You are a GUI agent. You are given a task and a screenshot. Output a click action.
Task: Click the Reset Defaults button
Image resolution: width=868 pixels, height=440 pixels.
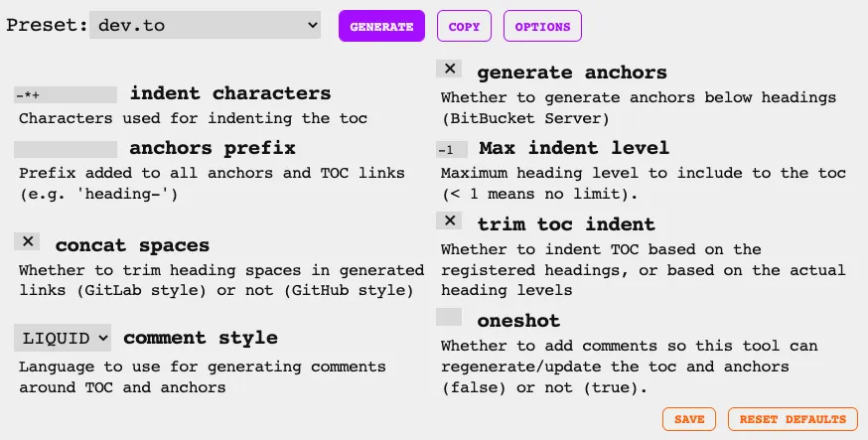[x=793, y=419]
